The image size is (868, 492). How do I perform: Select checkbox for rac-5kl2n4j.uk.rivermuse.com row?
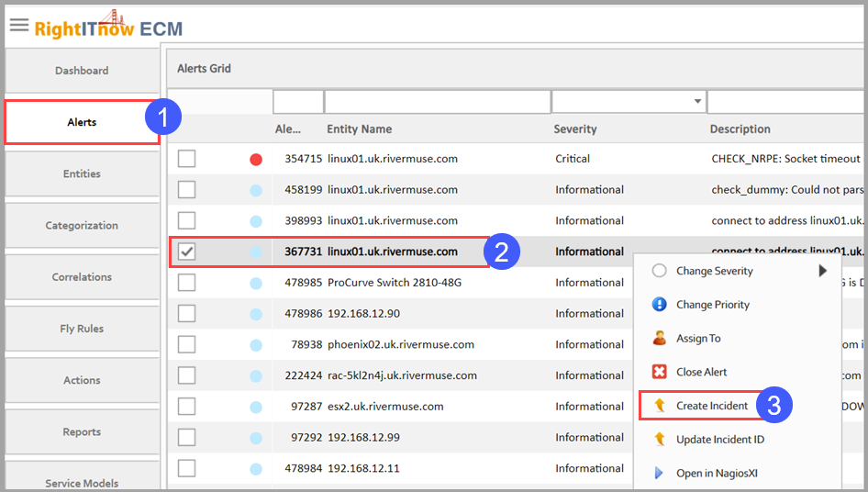click(x=186, y=375)
